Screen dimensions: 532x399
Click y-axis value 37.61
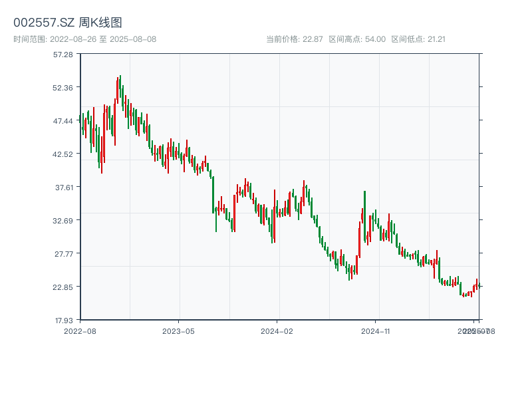[x=64, y=188]
